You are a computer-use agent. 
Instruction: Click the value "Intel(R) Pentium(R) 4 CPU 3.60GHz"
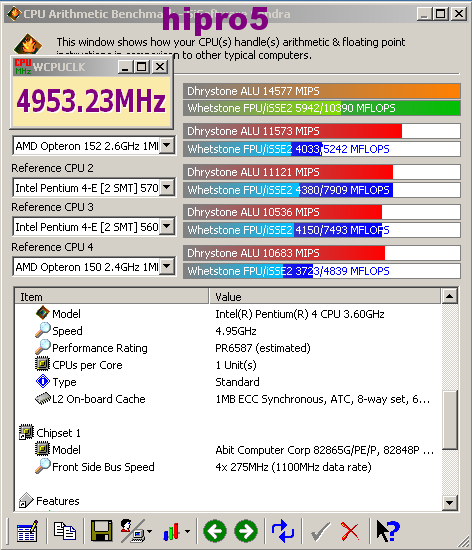click(x=300, y=314)
